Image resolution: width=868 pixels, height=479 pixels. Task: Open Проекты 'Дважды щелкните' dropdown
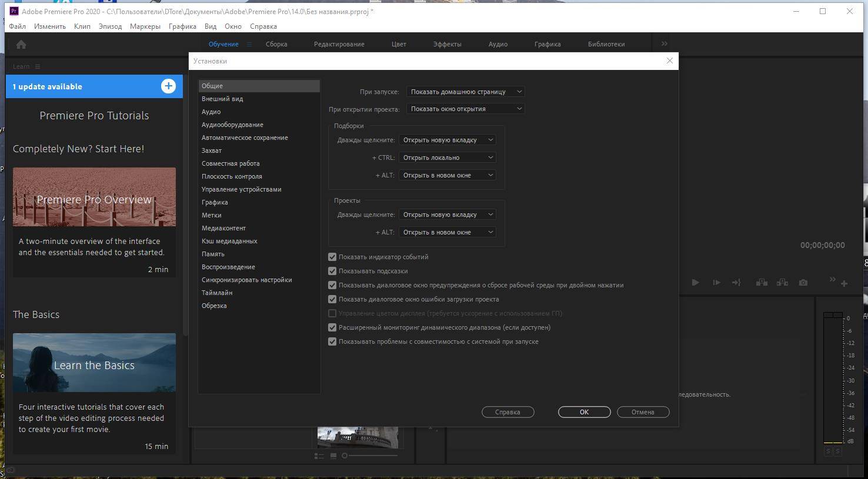coord(447,215)
